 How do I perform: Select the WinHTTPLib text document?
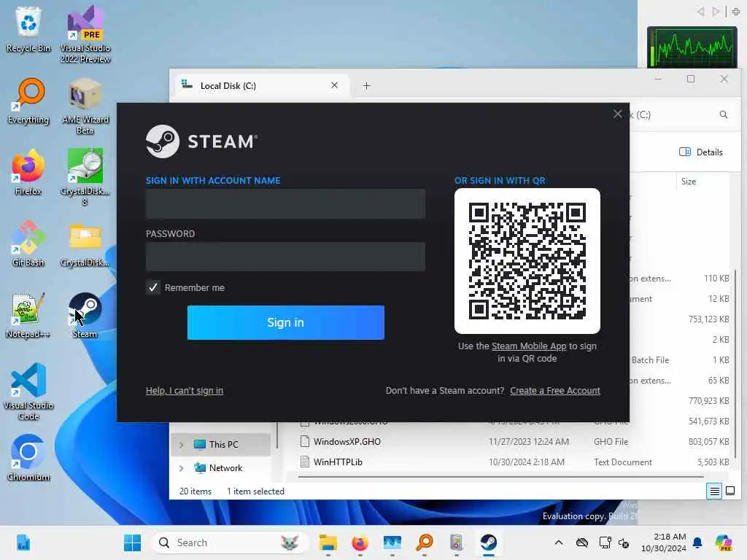(x=338, y=462)
